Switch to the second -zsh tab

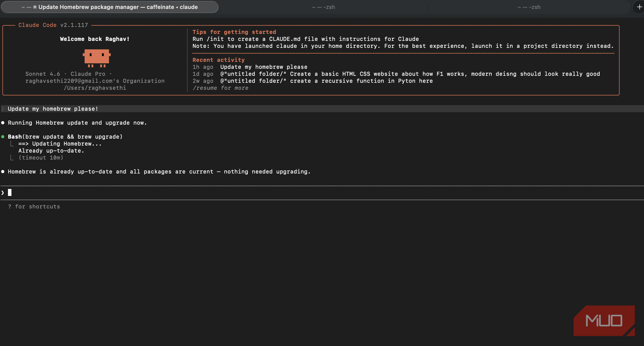pyautogui.click(x=323, y=7)
